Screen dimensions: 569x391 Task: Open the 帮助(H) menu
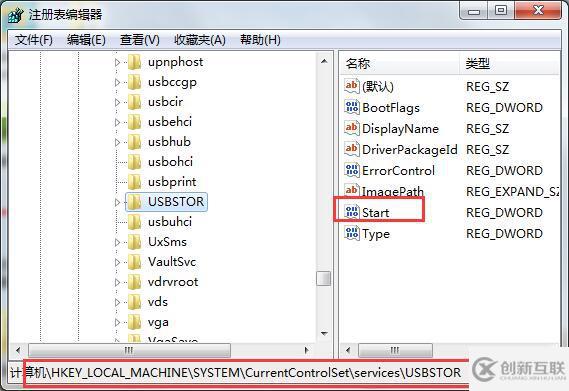click(260, 40)
